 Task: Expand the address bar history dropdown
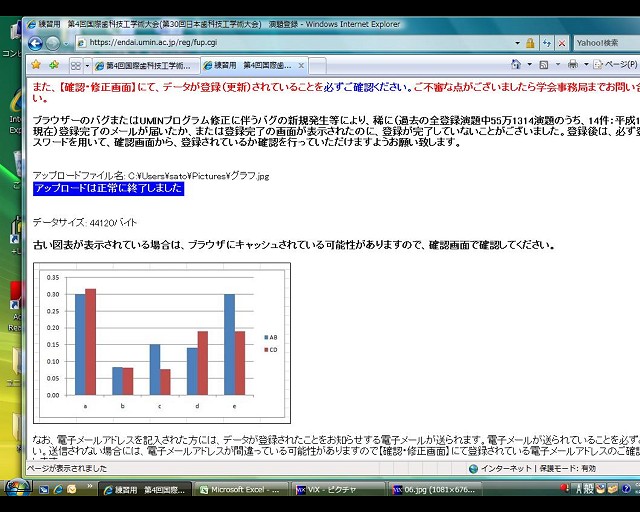pyautogui.click(x=518, y=43)
